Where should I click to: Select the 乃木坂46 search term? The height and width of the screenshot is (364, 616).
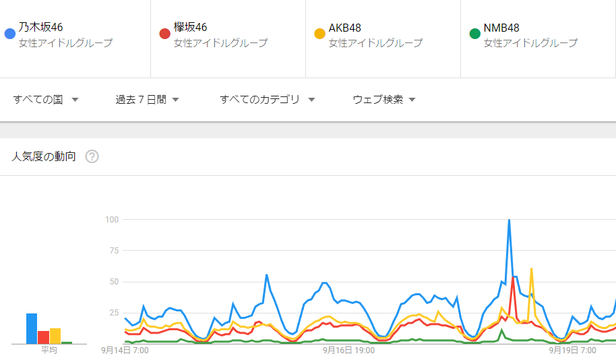click(41, 28)
